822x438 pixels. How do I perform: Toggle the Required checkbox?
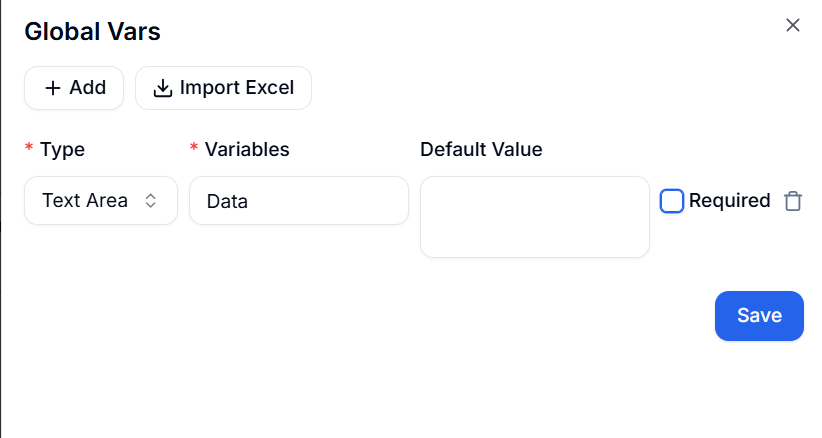click(672, 201)
